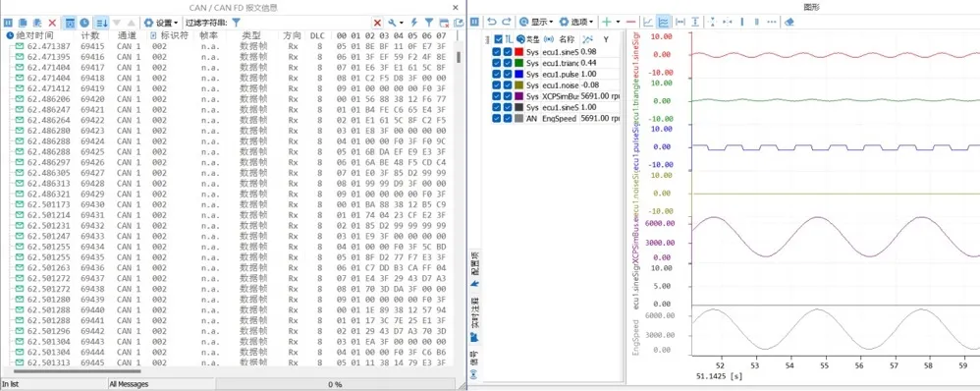The width and height of the screenshot is (980, 391).
Task: Click the eraser icon in graphics toolbar
Action: (789, 22)
